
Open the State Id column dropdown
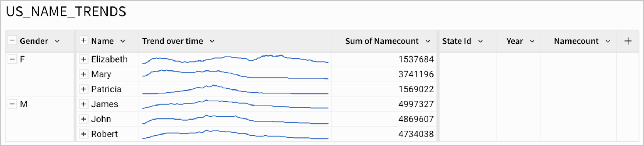(x=480, y=41)
